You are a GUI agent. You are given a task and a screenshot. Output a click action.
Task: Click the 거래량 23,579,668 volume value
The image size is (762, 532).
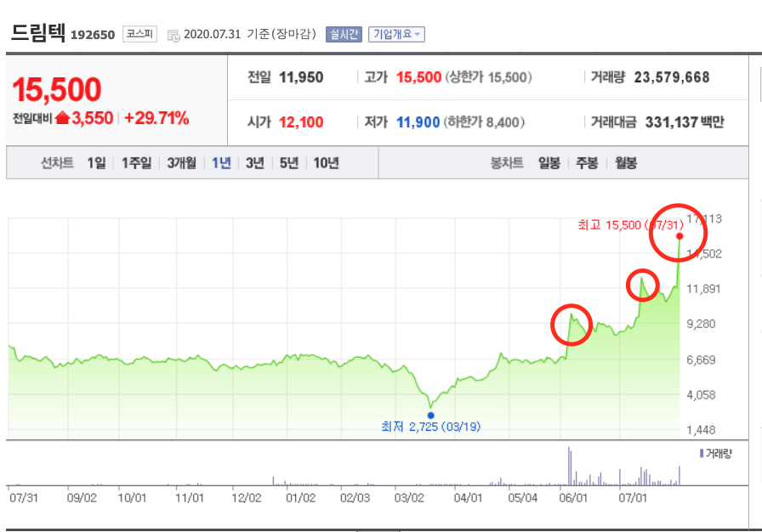pyautogui.click(x=672, y=77)
